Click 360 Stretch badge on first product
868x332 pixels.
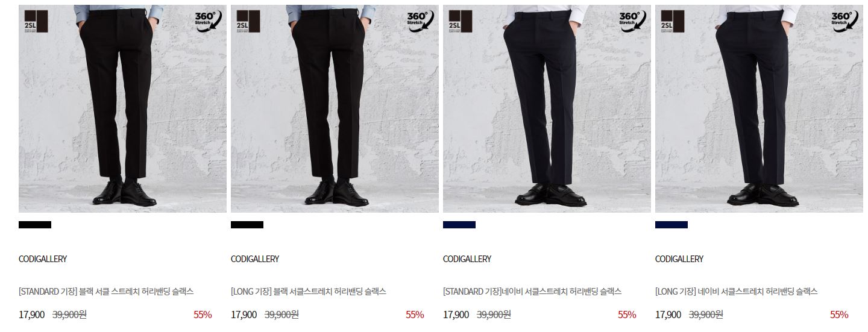tap(208, 21)
